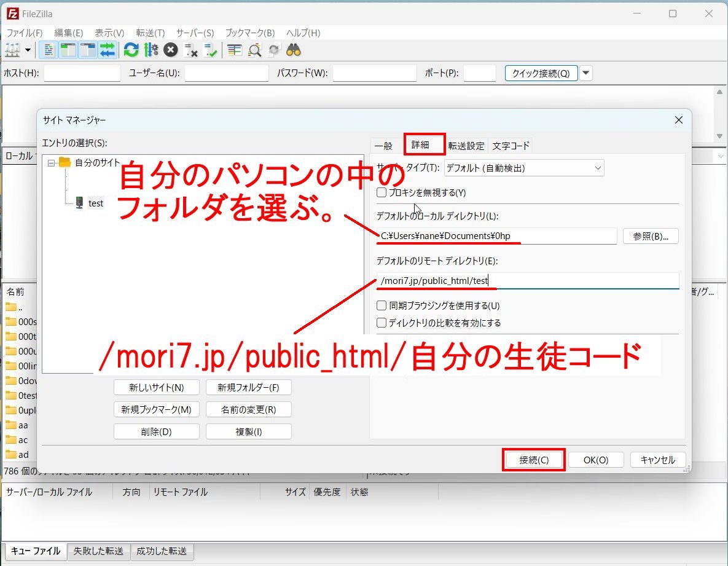Click the 新規フォルダー(F) button
The height and width of the screenshot is (566, 728).
[248, 387]
